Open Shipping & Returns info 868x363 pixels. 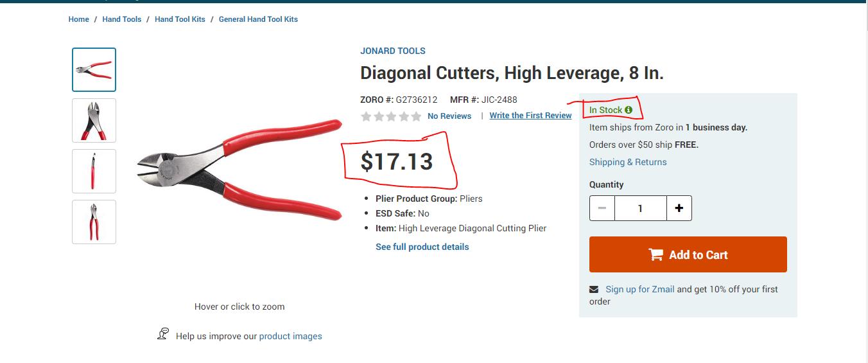click(x=628, y=162)
